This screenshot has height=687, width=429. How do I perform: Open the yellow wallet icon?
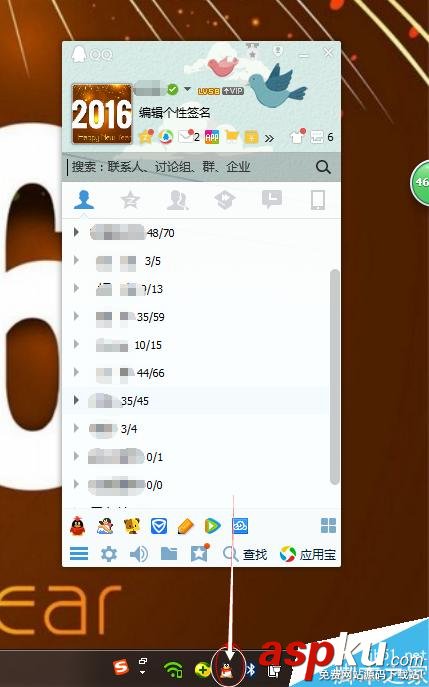tap(251, 137)
